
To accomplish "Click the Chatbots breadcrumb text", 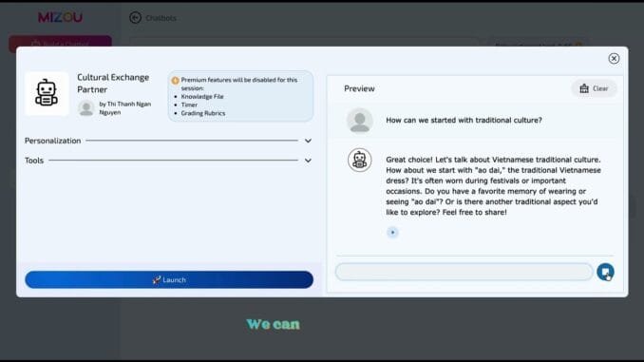I will 161,18.
